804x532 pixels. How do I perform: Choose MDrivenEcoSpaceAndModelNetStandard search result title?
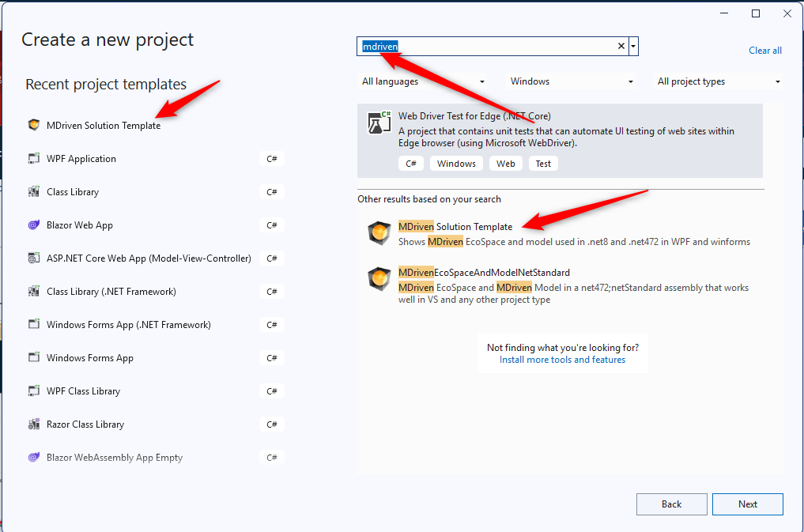click(484, 273)
